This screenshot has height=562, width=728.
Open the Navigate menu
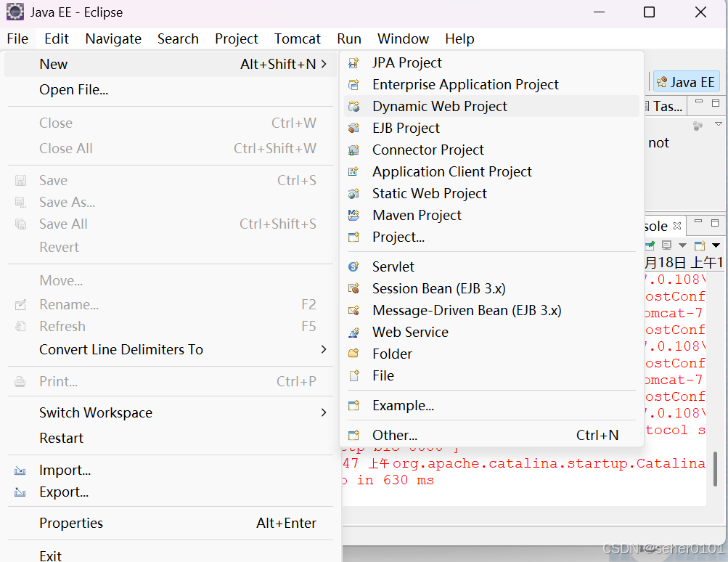113,38
